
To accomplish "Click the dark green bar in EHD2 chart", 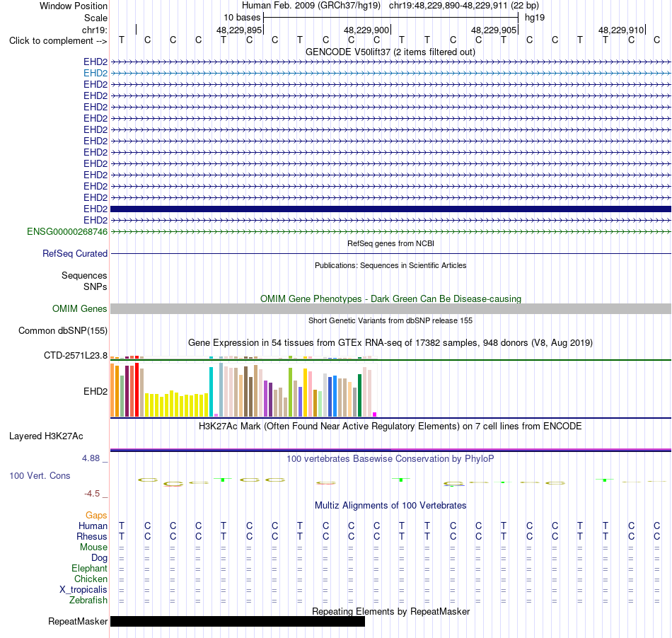I will [x=359, y=395].
